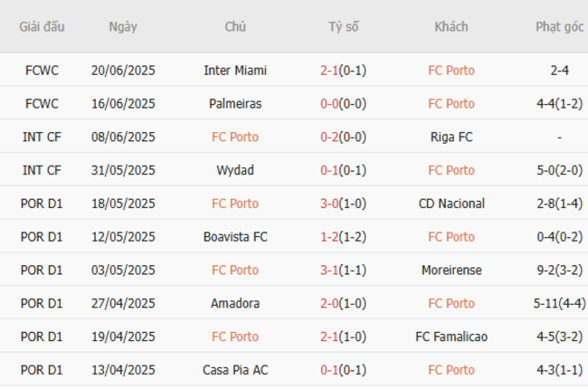Select Casa Pia AC team name

[235, 370]
